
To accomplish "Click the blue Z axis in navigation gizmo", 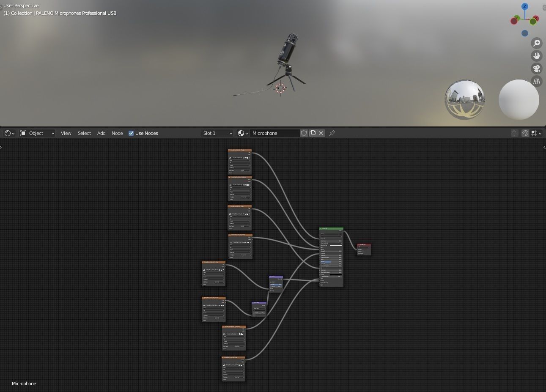I will click(525, 6).
